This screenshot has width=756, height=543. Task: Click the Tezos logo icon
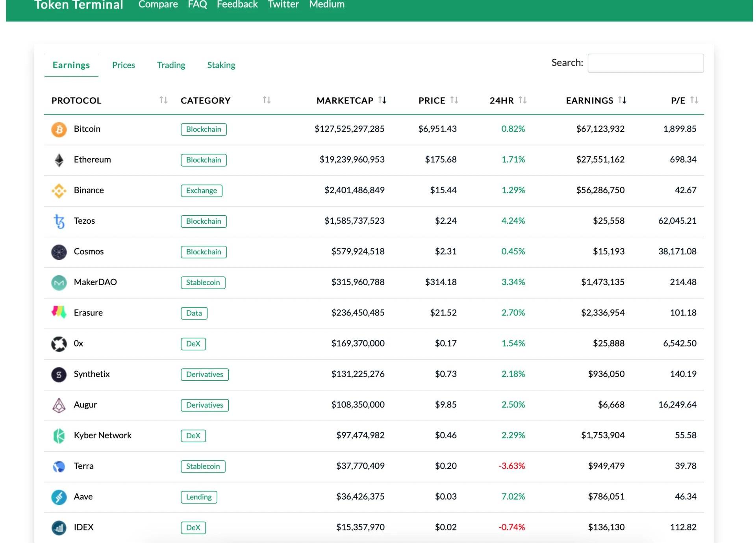pos(59,221)
